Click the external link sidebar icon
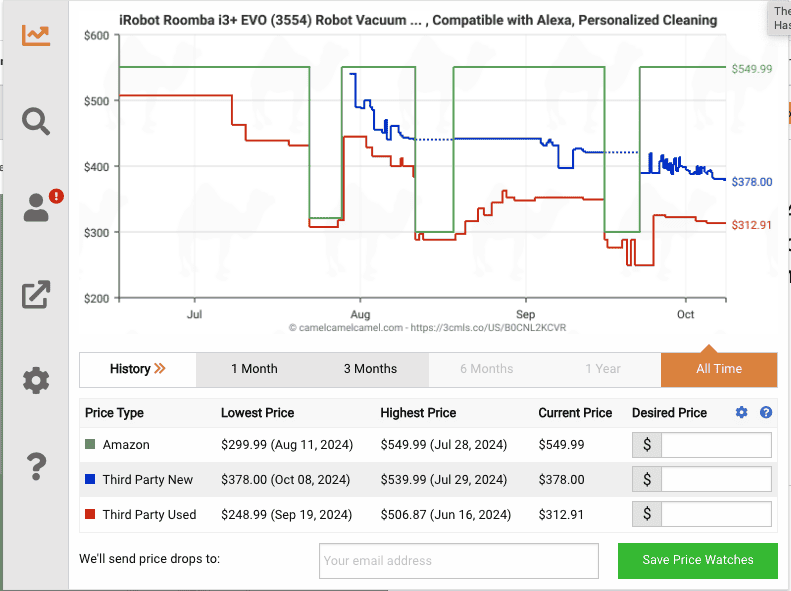This screenshot has width=791, height=591. 36,295
